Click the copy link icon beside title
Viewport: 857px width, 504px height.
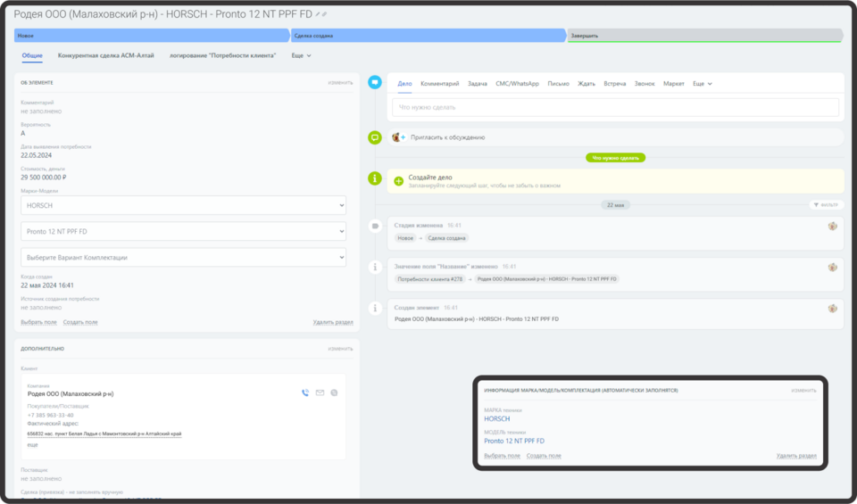(324, 14)
